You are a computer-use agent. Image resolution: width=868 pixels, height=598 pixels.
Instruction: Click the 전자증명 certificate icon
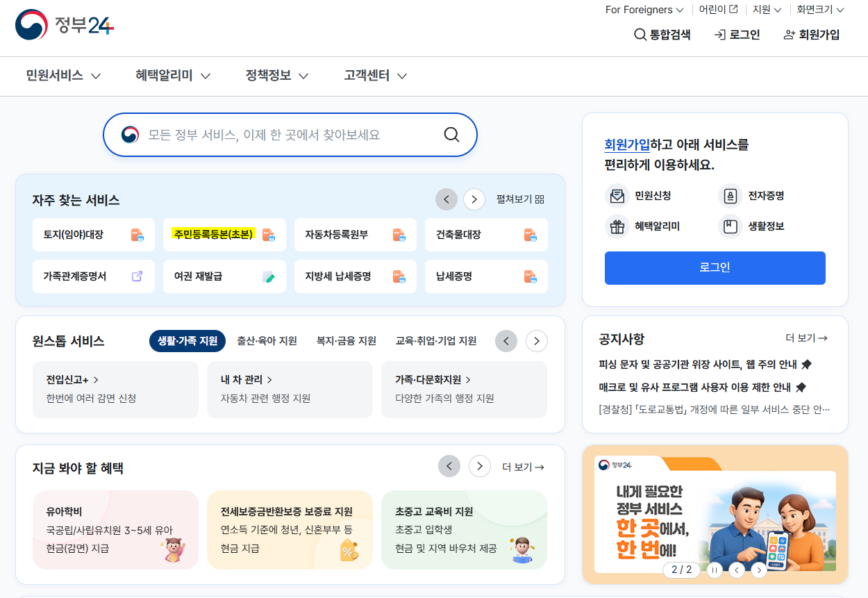tap(730, 196)
